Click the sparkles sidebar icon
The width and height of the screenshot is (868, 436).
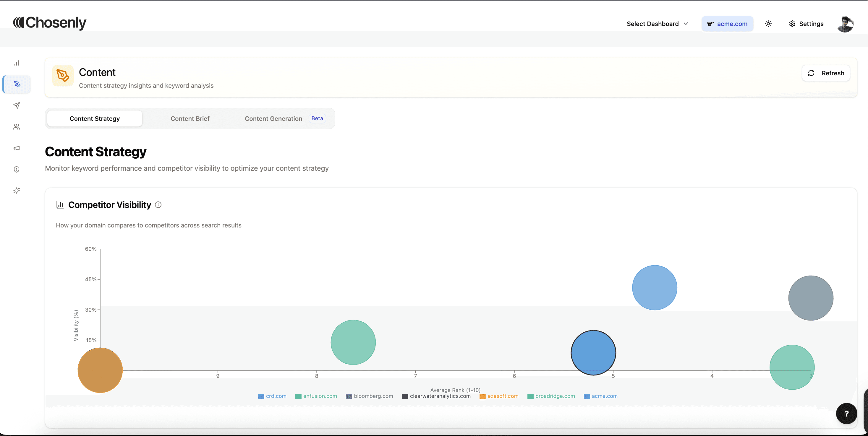(17, 191)
